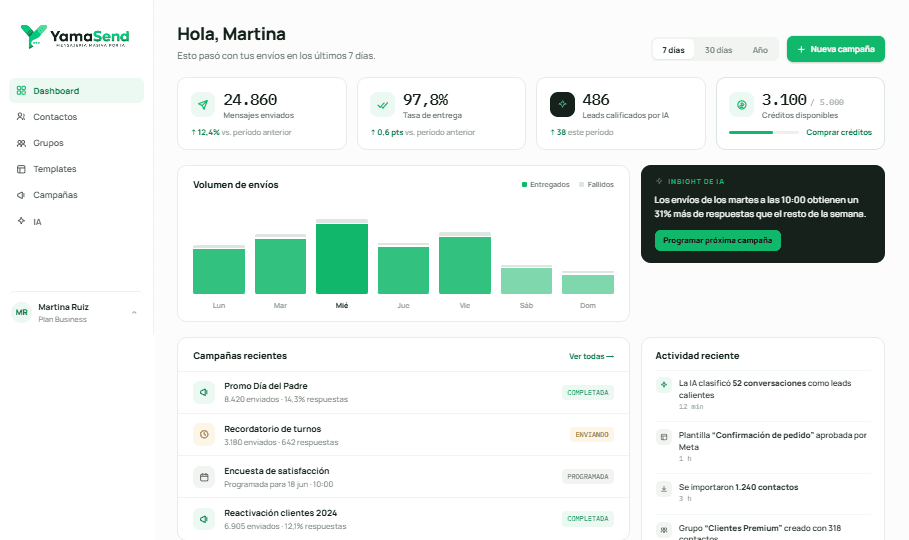Click the megaphone icon for Reactivación clientes 2024
Image resolution: width=909 pixels, height=540 pixels.
point(204,519)
